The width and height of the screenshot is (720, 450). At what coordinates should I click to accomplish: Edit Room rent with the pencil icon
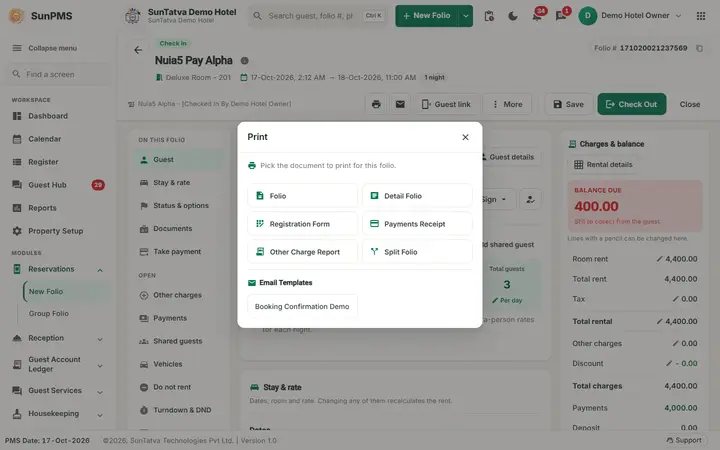point(659,259)
